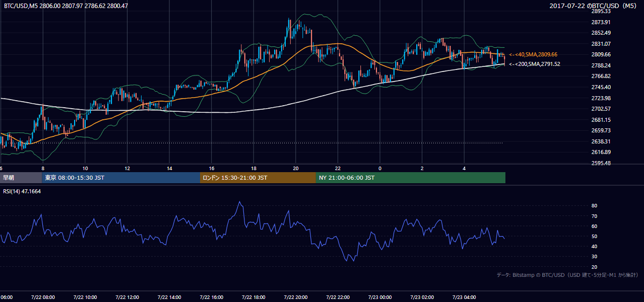Click the 7/22 18:00 bottom time label

point(253,297)
